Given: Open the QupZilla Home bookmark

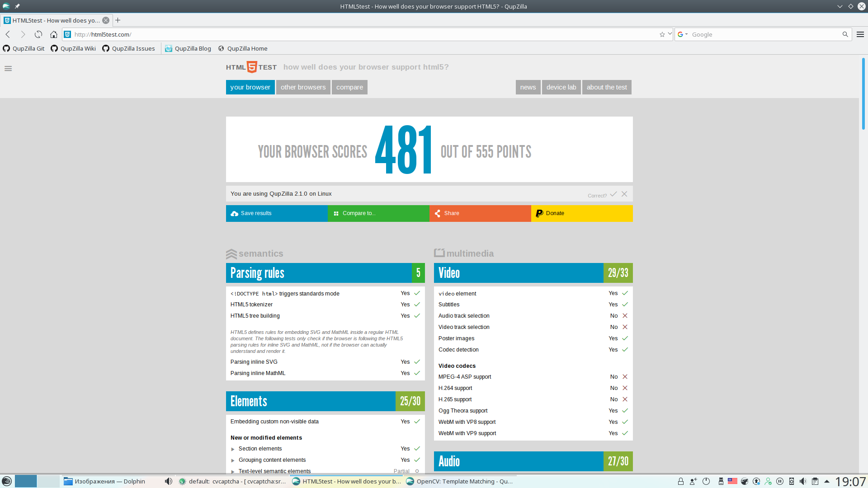Looking at the screenshot, I should 243,48.
